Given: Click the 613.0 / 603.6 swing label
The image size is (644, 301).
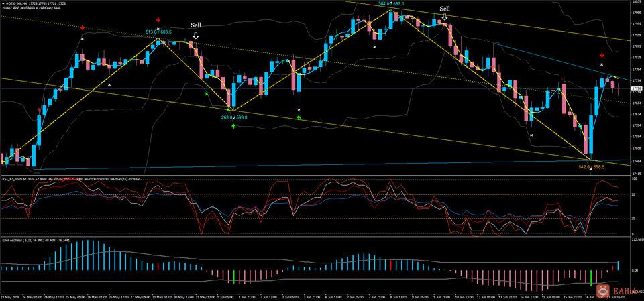Looking at the screenshot, I should [x=158, y=32].
